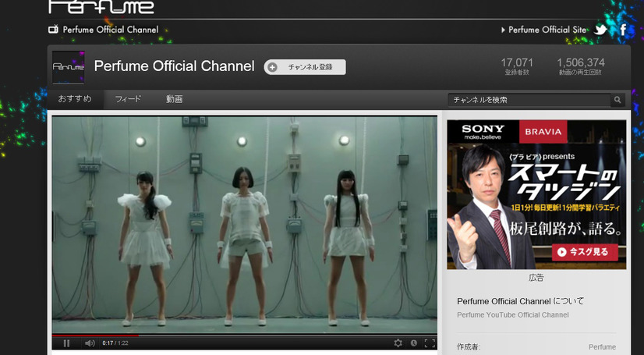Click the Perfume Official Channel について heading
This screenshot has width=644, height=355.
point(520,301)
